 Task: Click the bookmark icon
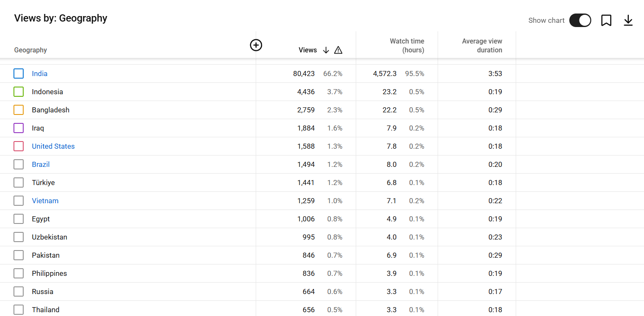tap(606, 20)
